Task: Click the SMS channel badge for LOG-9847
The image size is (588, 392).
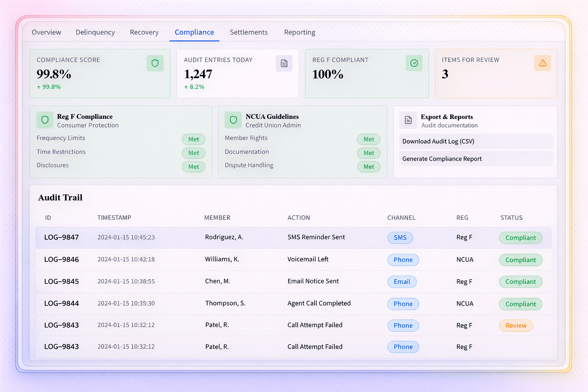Action: tap(400, 238)
